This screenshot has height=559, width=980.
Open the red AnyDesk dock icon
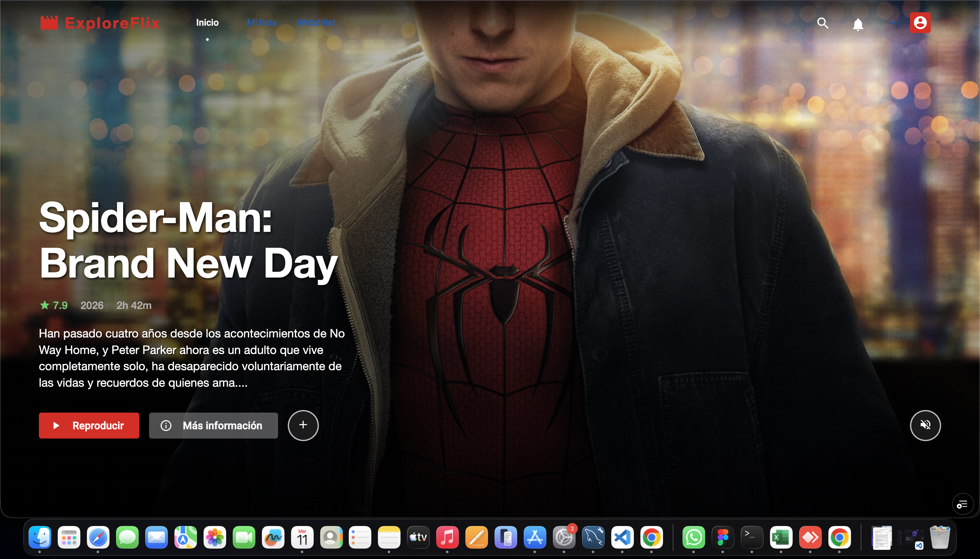click(810, 537)
